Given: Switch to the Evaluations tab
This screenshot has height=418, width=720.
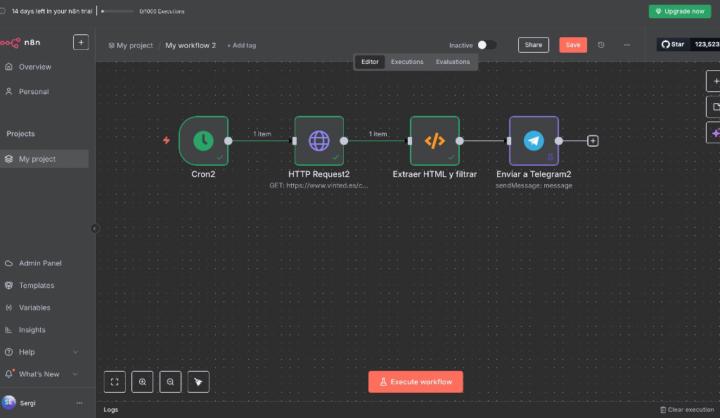Looking at the screenshot, I should pyautogui.click(x=452, y=62).
